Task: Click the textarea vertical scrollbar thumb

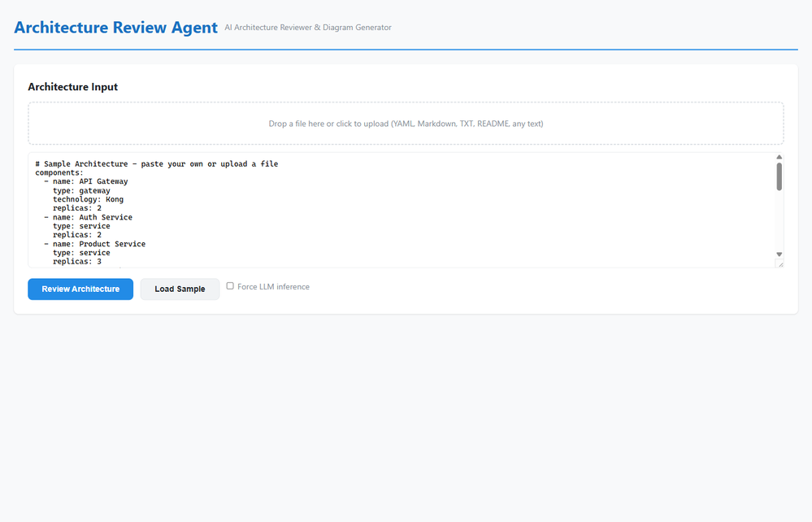Action: click(779, 176)
